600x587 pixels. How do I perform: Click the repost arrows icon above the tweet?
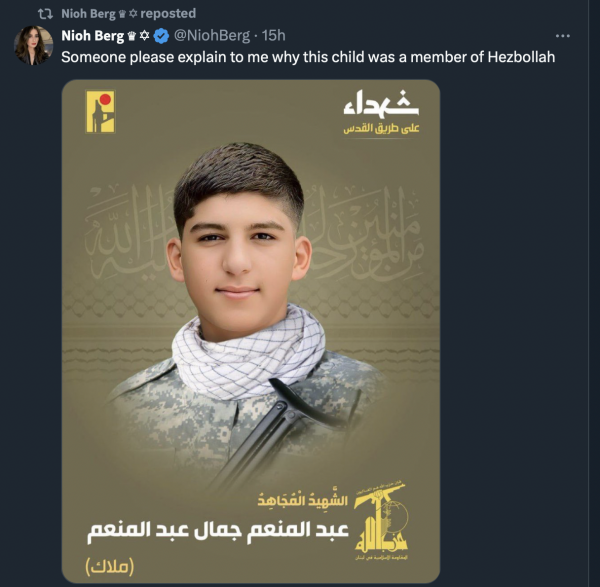coord(46,14)
